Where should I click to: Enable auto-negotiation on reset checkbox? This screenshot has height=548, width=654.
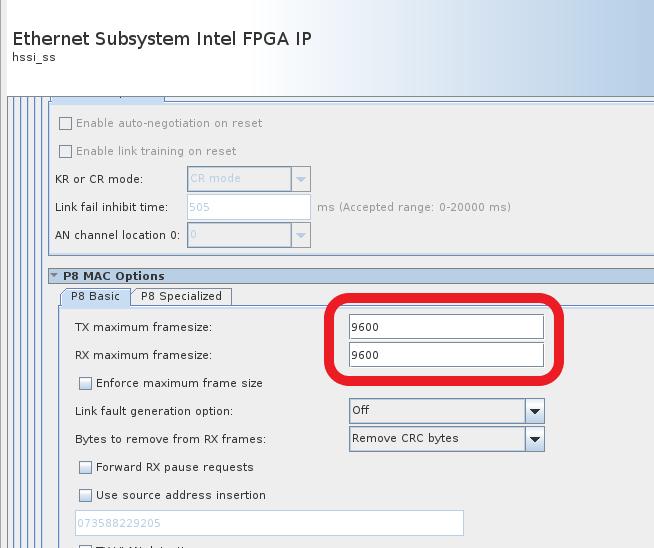coord(66,123)
